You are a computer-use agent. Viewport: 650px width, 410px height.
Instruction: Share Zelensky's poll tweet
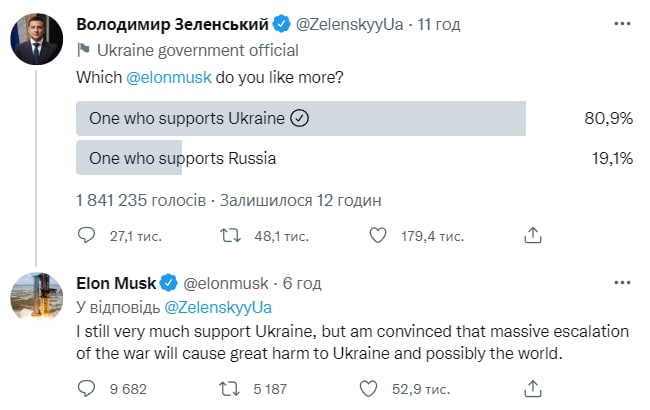coord(534,235)
